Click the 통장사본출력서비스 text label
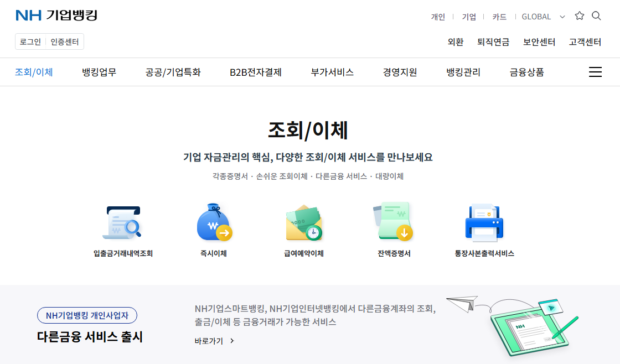The width and height of the screenshot is (620, 364). [484, 253]
